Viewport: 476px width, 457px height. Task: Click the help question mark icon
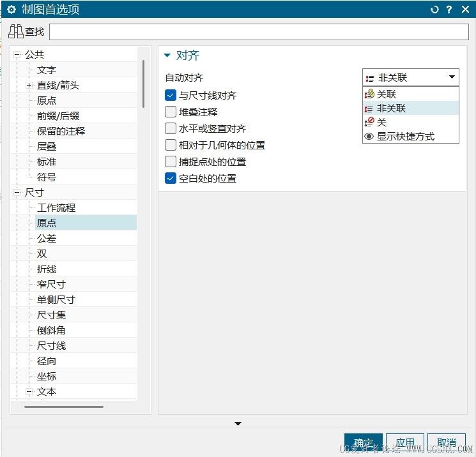coord(449,10)
